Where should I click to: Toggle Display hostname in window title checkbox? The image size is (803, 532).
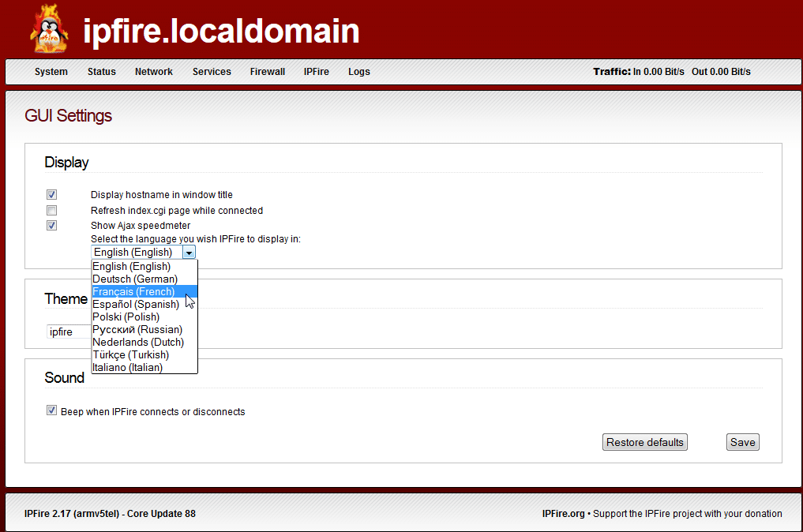pos(52,195)
